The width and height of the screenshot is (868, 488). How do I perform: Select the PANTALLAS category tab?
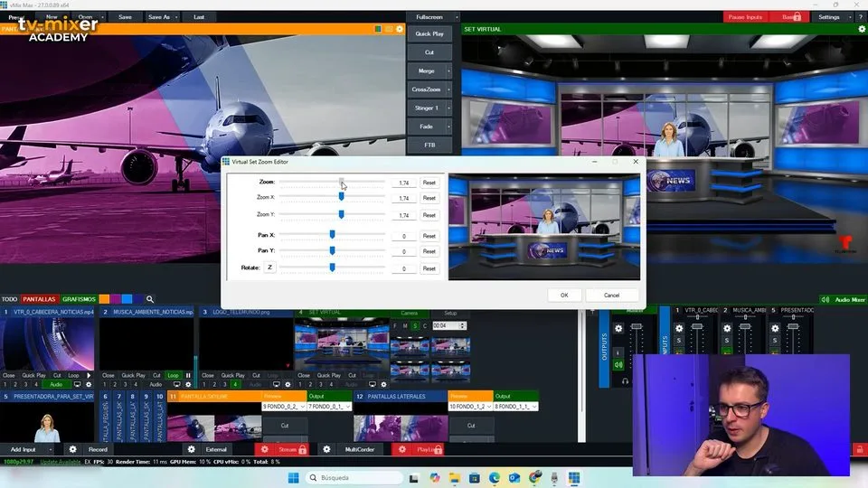[x=39, y=299]
